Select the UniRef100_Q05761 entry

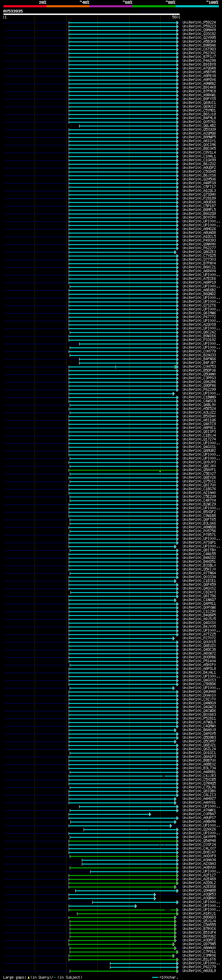[x=199, y=122]
